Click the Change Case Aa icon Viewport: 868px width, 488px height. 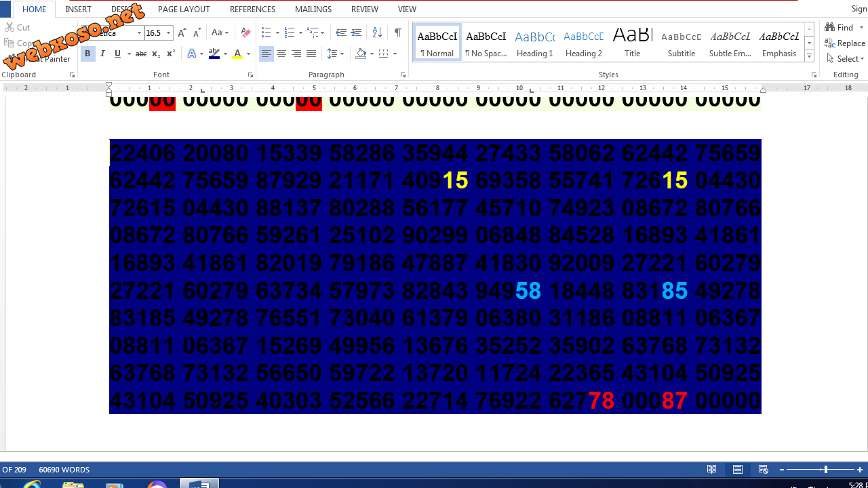217,33
